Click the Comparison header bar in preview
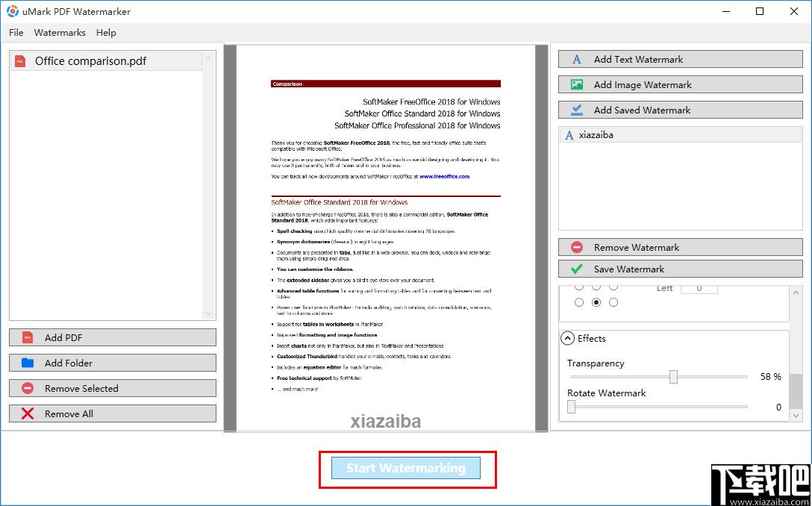 point(386,84)
